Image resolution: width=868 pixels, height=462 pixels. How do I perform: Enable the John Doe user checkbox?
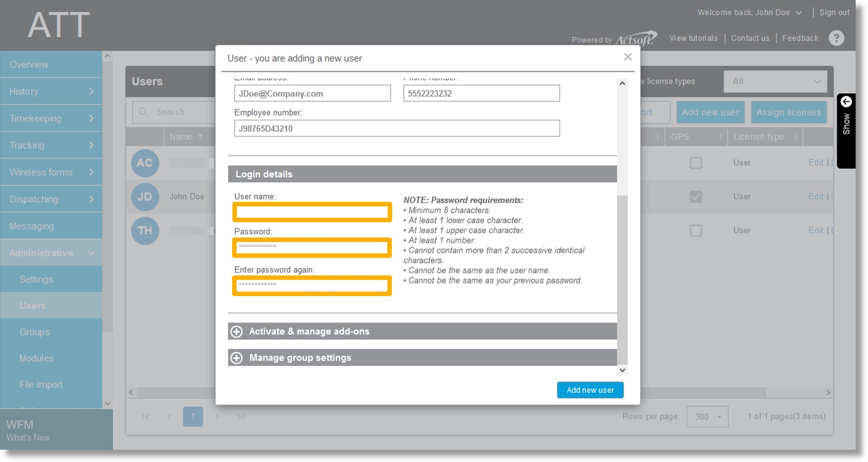coord(696,196)
